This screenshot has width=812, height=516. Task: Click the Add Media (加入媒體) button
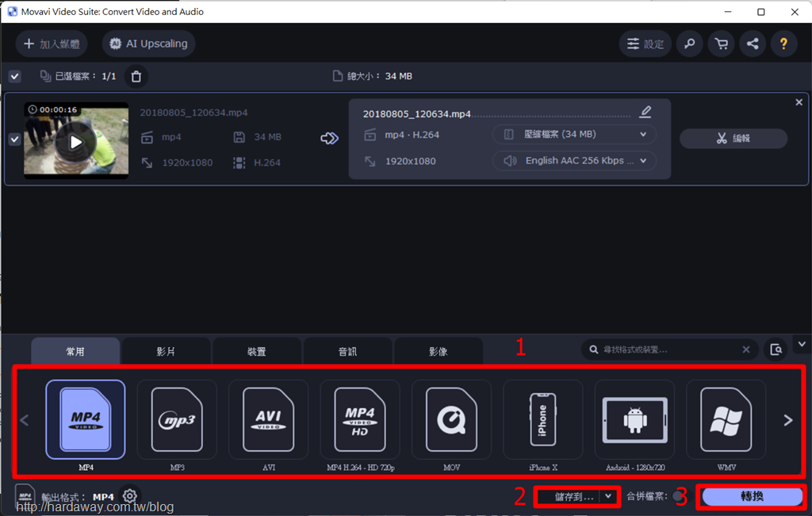[52, 44]
